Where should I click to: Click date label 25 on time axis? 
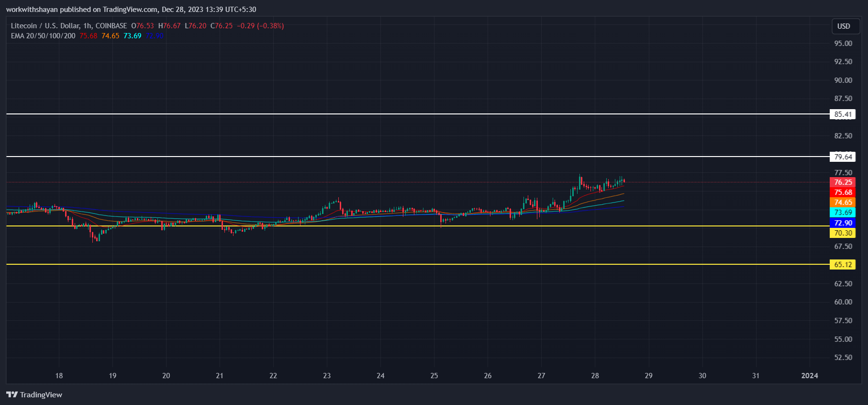(434, 376)
